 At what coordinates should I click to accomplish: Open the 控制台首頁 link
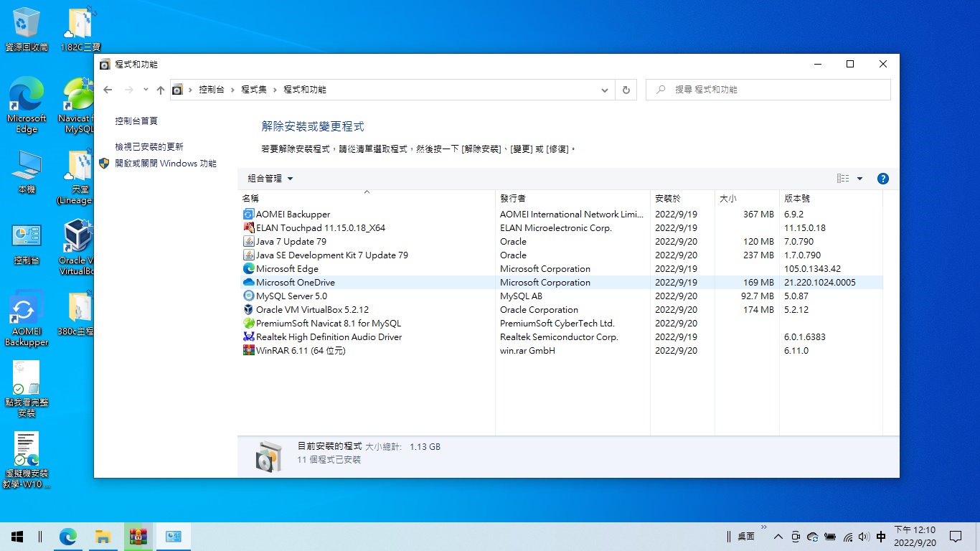(x=136, y=121)
